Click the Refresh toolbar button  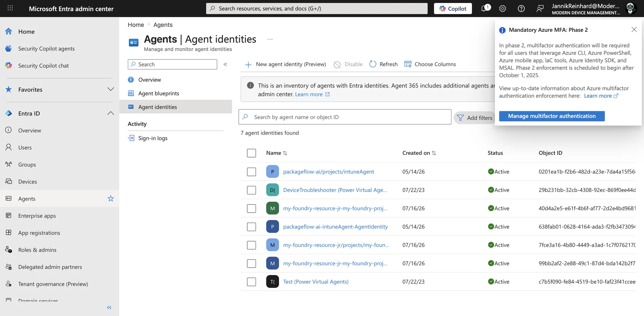383,64
